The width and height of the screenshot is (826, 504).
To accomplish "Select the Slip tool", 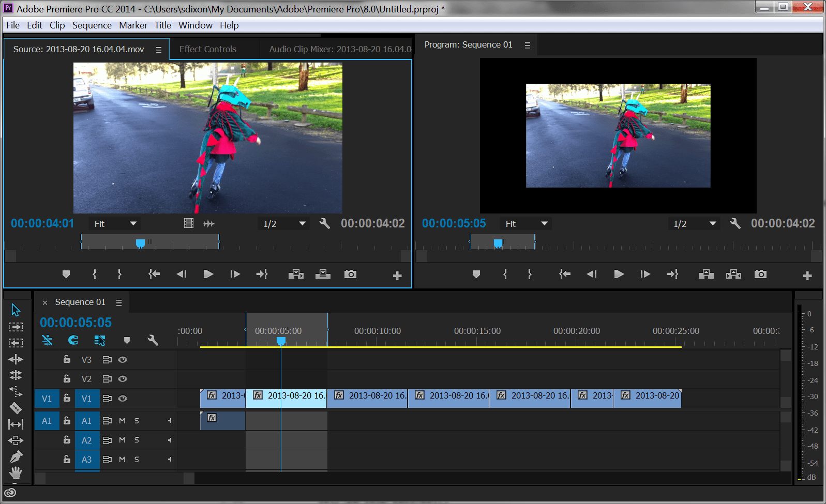I will 16,424.
